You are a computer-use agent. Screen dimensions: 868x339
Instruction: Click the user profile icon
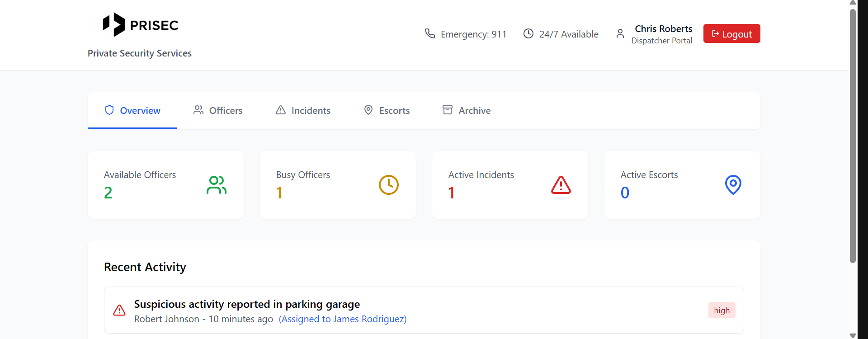[620, 33]
